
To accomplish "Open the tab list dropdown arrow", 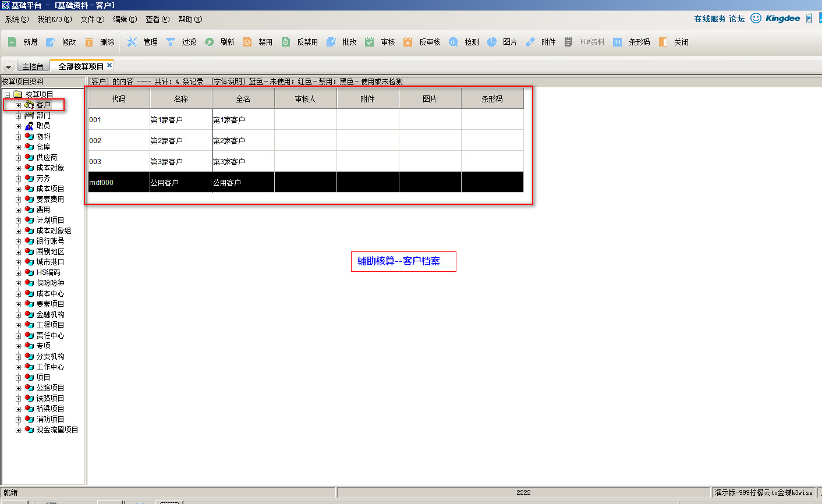I will click(x=8, y=67).
